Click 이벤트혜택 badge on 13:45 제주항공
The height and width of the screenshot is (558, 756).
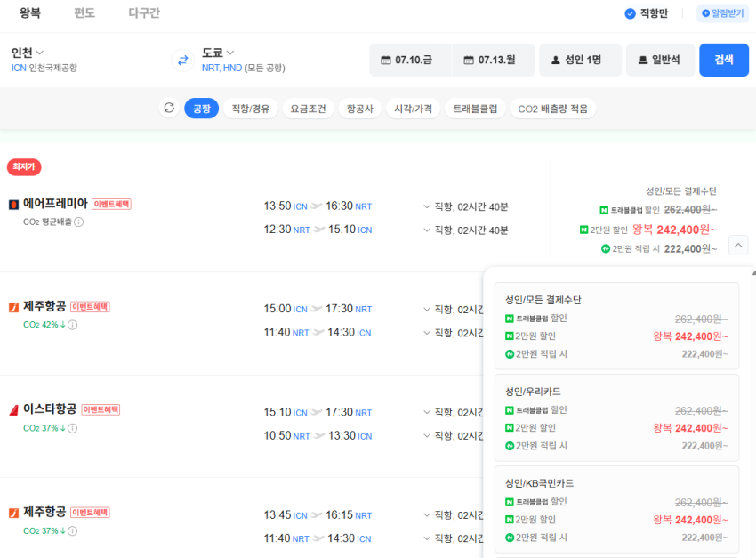click(90, 513)
